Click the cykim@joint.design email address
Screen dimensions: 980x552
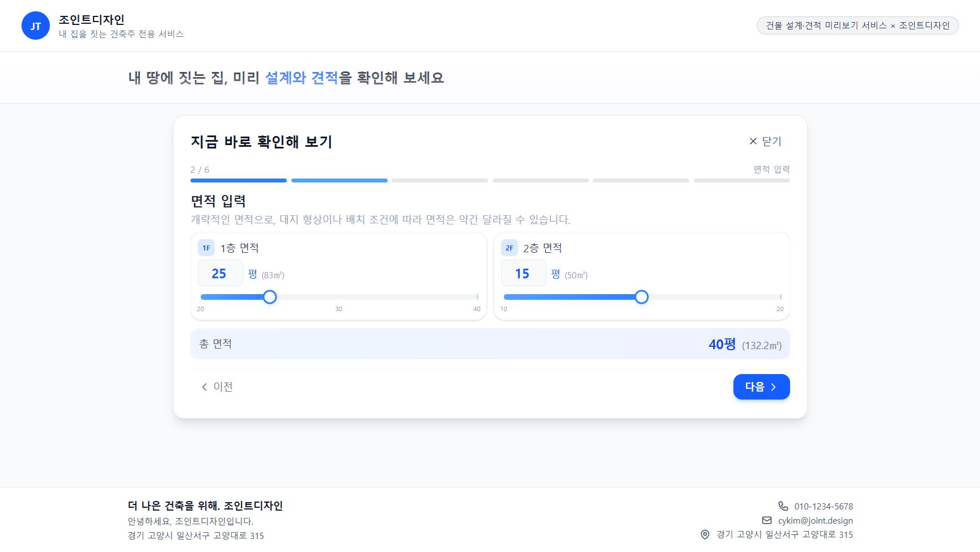[x=815, y=520]
